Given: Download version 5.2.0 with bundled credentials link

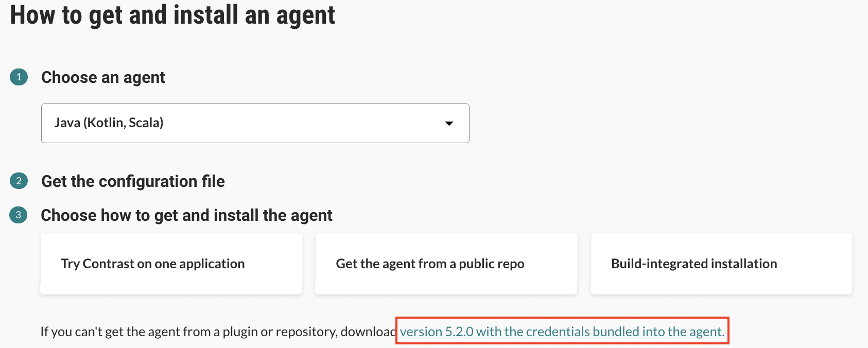Looking at the screenshot, I should (562, 332).
